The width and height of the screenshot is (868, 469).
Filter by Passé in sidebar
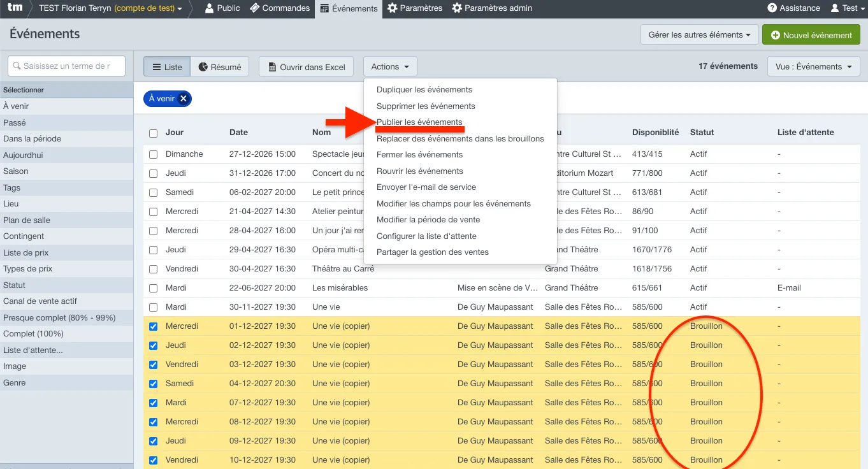tap(66, 122)
